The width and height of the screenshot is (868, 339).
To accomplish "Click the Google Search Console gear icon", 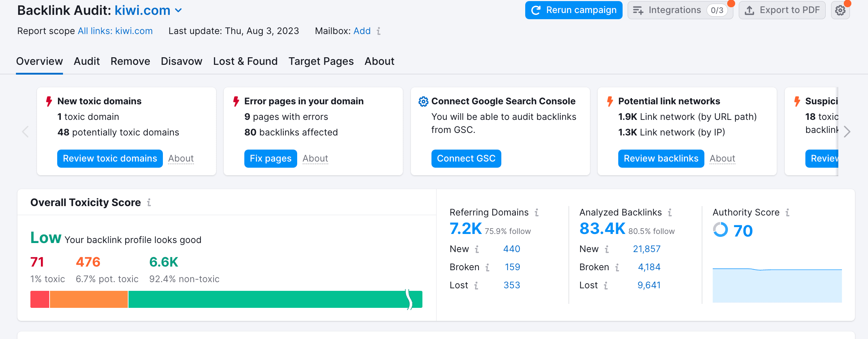I will [x=423, y=101].
